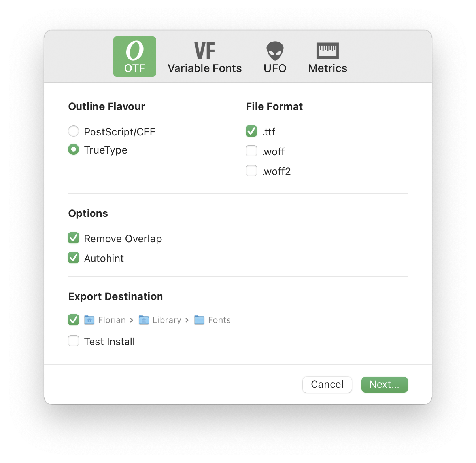Enable the .woff file format

point(251,151)
